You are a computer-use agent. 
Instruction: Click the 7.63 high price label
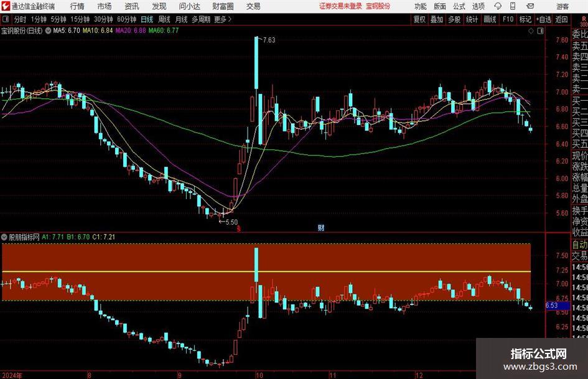point(269,40)
